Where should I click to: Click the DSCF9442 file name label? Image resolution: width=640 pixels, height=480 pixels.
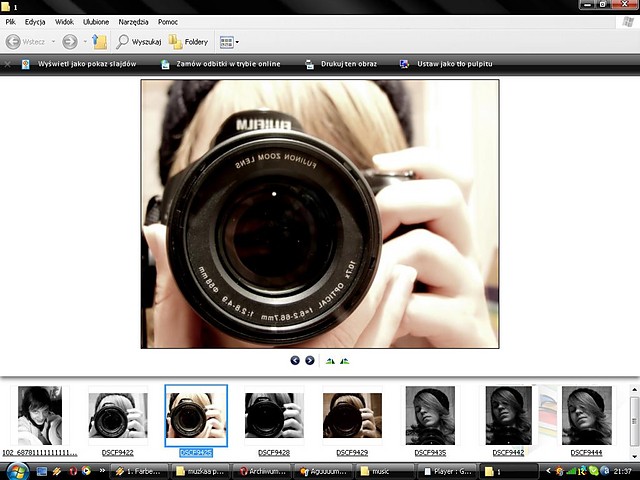click(x=509, y=453)
